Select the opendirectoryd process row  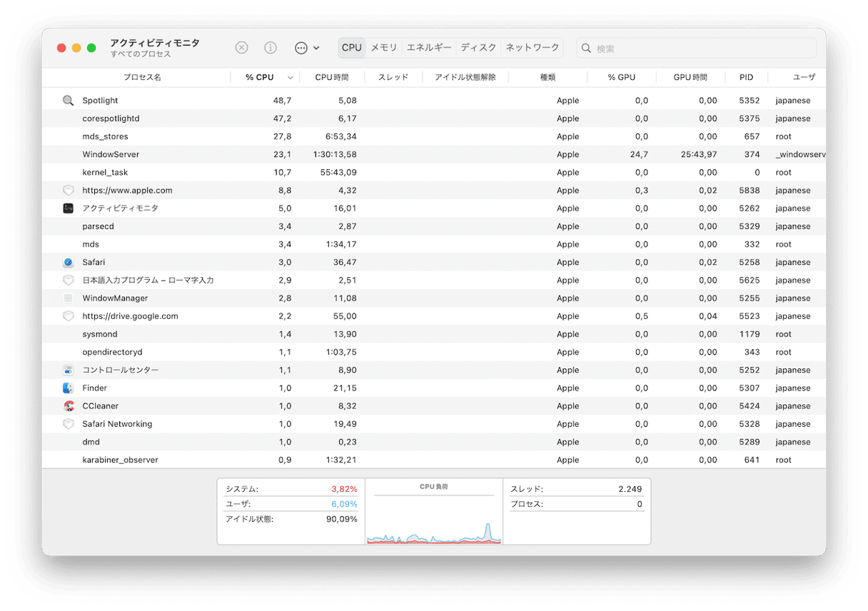(434, 352)
